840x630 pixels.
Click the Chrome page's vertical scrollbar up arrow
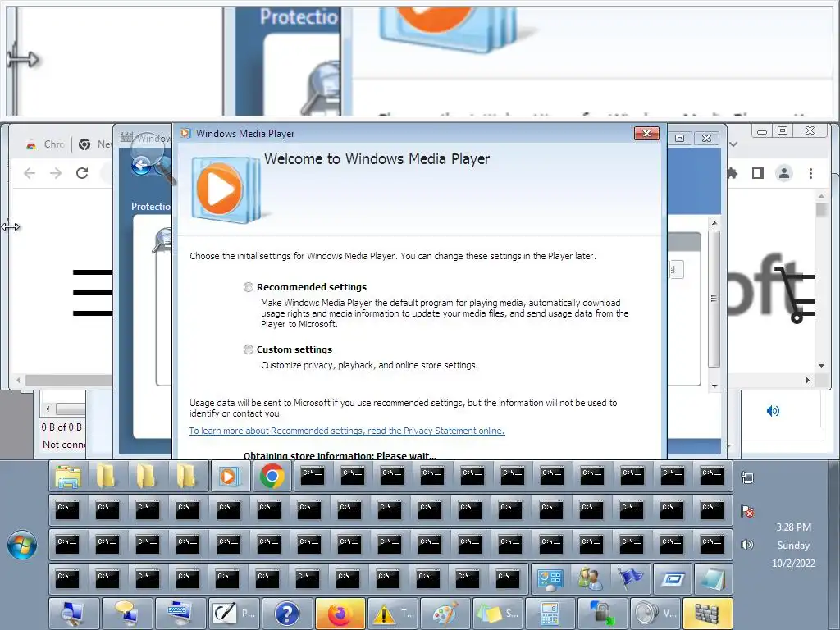click(x=821, y=197)
